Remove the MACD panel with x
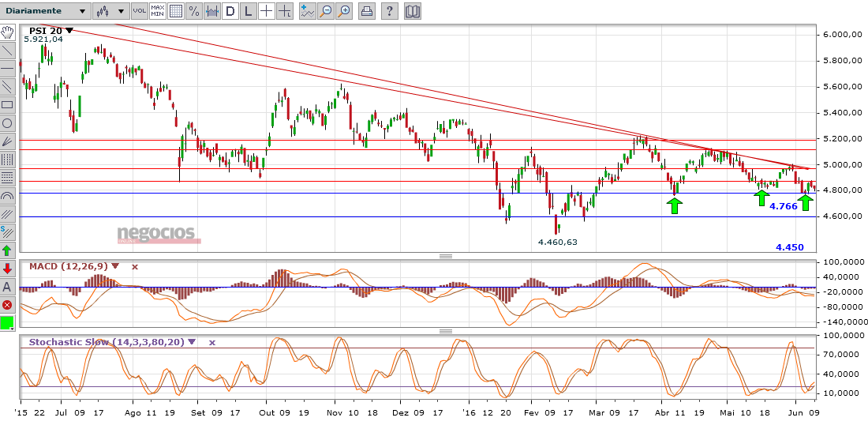The height and width of the screenshot is (425, 868). (135, 266)
